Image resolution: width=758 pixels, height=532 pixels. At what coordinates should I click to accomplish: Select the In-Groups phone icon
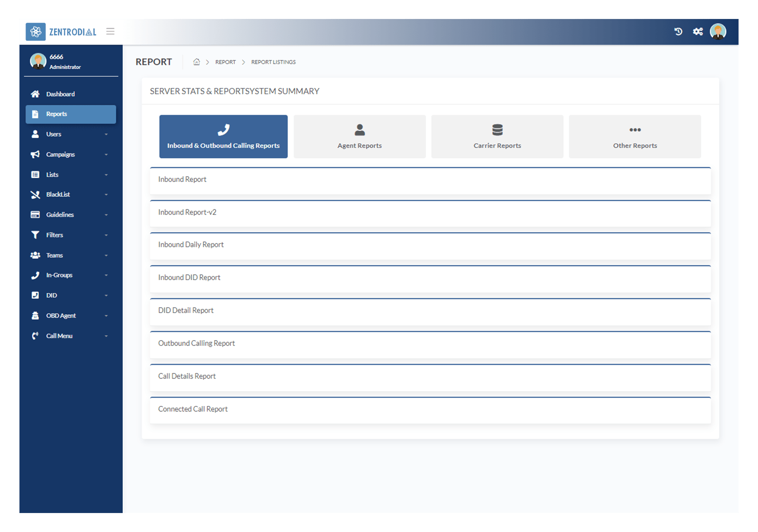pyautogui.click(x=35, y=275)
